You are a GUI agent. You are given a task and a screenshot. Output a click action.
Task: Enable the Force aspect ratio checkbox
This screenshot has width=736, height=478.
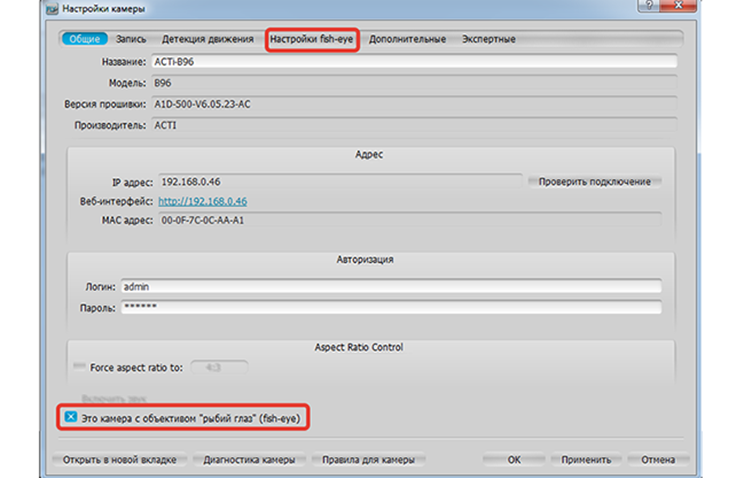click(x=79, y=366)
